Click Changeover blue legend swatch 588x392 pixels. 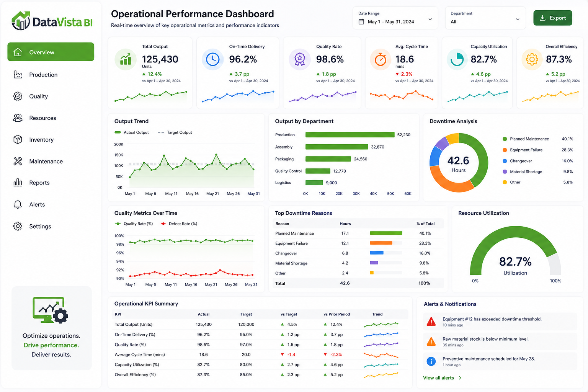tap(505, 161)
